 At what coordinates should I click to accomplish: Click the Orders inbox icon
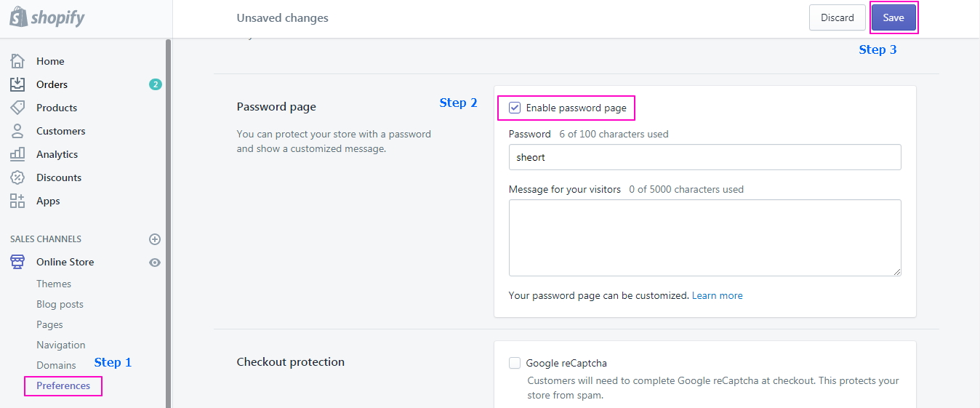(17, 84)
